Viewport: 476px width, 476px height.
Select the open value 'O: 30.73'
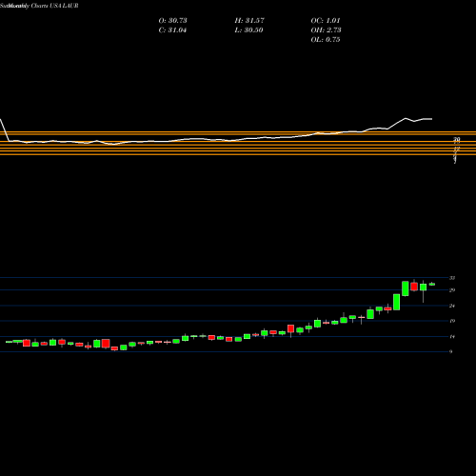click(172, 20)
